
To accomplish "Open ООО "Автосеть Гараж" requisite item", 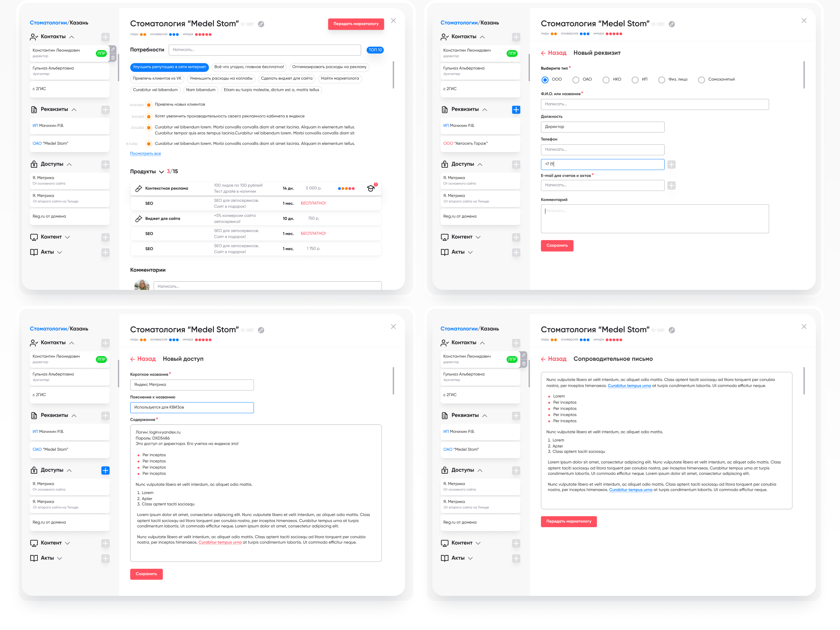I will pos(480,143).
